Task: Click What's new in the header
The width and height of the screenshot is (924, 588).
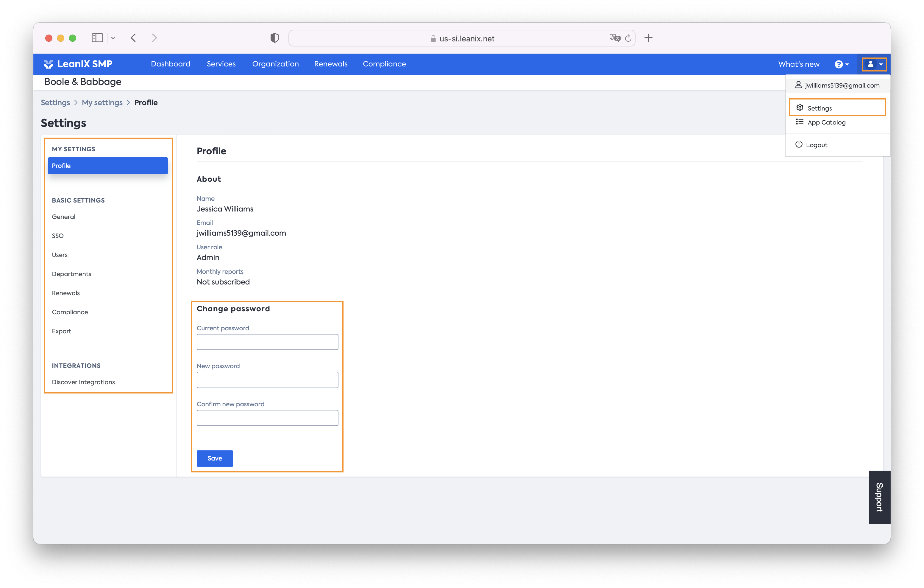Action: 798,64
